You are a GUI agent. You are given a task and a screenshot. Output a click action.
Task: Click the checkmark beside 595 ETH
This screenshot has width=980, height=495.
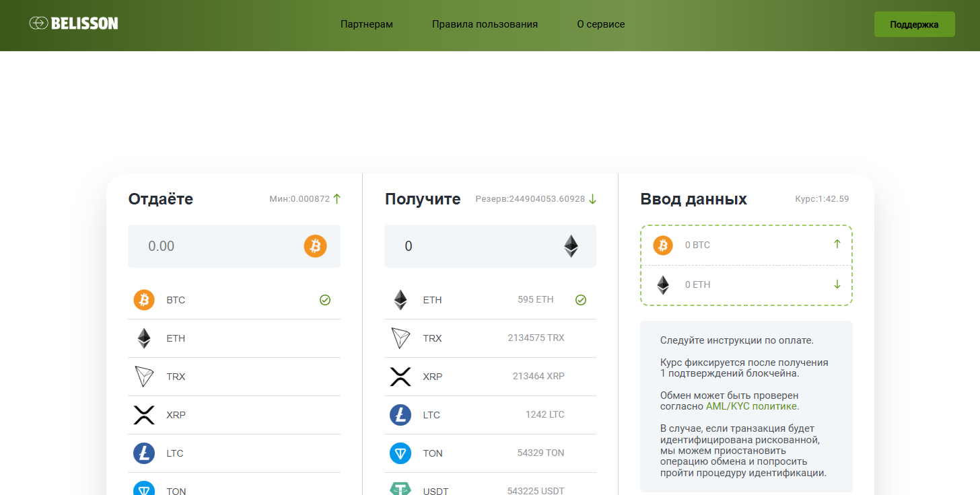581,300
